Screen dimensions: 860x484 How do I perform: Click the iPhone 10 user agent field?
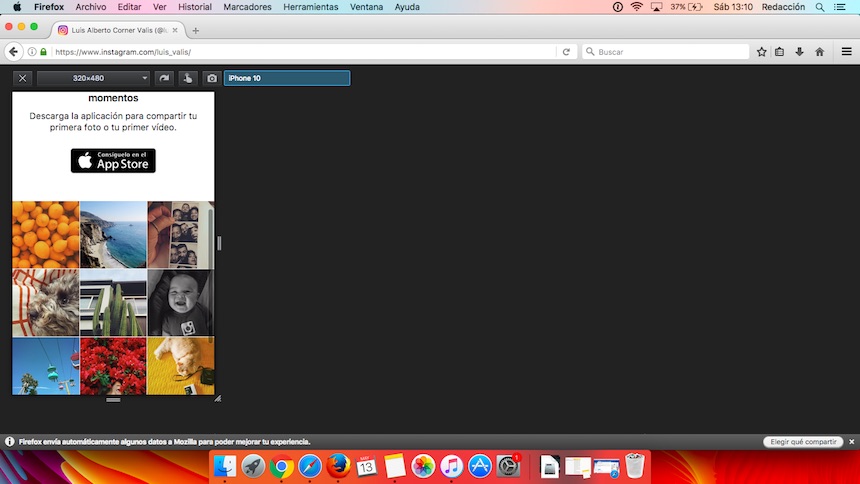click(x=287, y=78)
